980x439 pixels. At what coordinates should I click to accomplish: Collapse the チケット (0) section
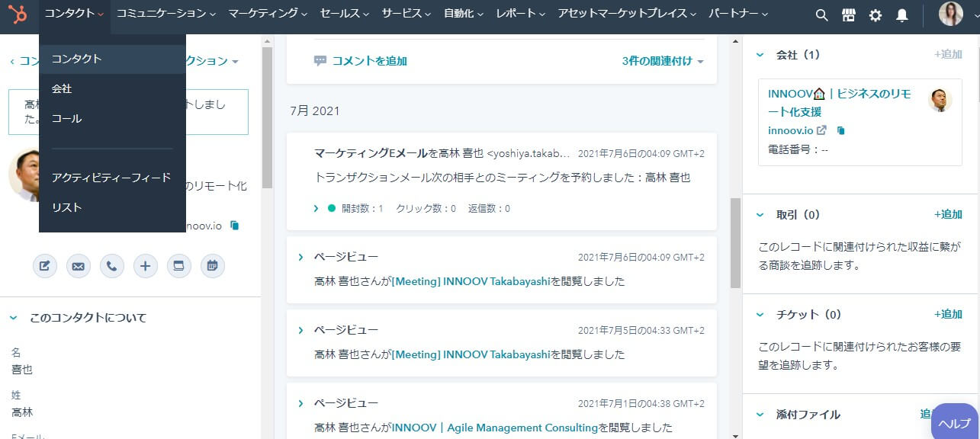pyautogui.click(x=760, y=314)
